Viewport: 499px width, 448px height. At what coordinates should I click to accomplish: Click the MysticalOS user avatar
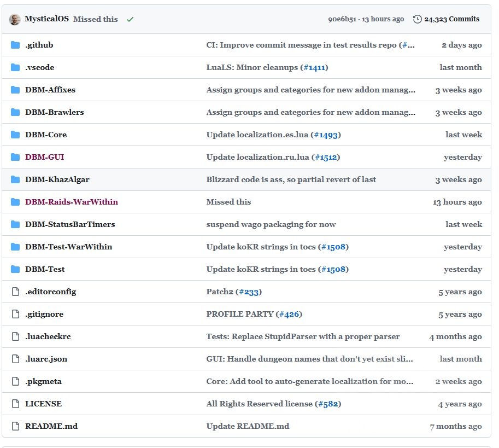point(15,19)
